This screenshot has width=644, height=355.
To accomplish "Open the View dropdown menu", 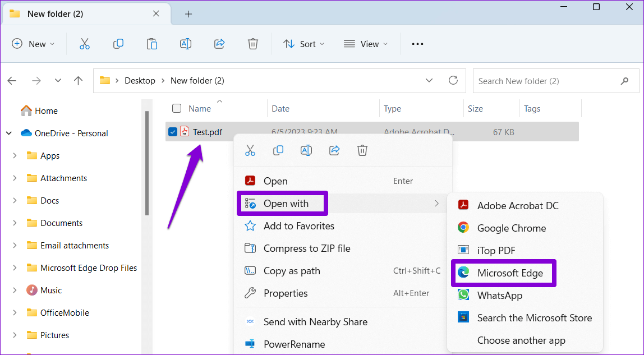I will coord(366,44).
